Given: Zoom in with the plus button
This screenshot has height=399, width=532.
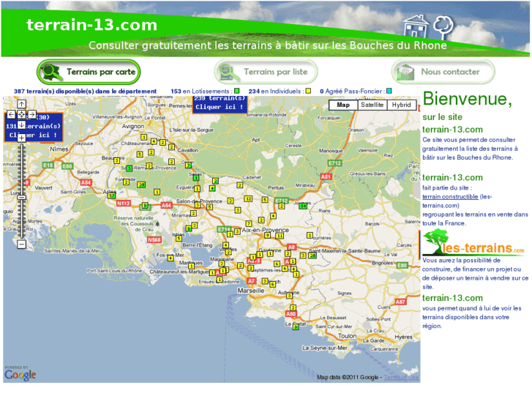Looking at the screenshot, I should click(x=21, y=138).
